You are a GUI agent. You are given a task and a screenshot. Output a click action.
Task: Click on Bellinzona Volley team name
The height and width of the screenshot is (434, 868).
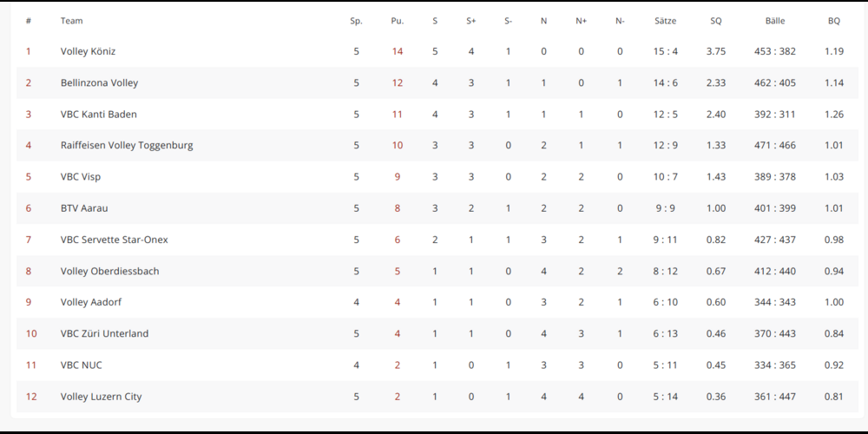point(99,83)
